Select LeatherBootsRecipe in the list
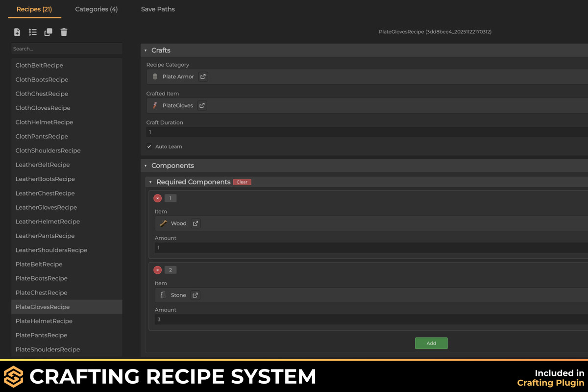This screenshot has height=392, width=588. click(67, 179)
